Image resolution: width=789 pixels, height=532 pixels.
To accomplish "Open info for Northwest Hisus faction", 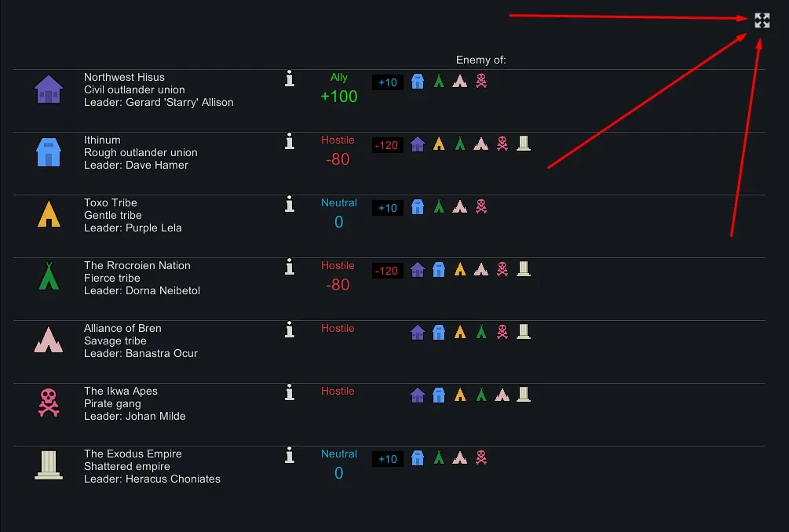I will (x=290, y=78).
